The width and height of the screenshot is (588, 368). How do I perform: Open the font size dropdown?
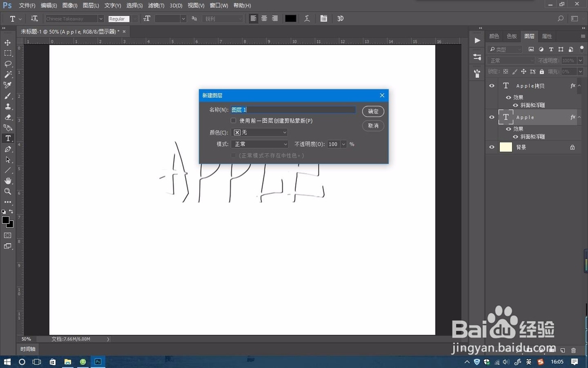[x=183, y=18]
